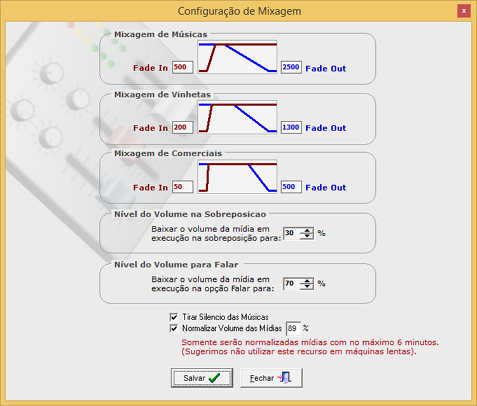
Task: Toggle Tirar Silencio das Músicas checkbox
Action: pos(174,317)
